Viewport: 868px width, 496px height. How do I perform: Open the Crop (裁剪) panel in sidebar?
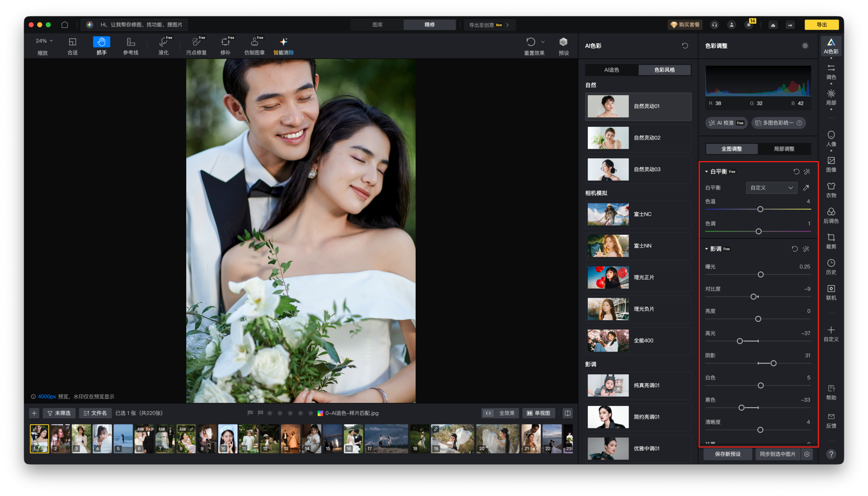[831, 241]
